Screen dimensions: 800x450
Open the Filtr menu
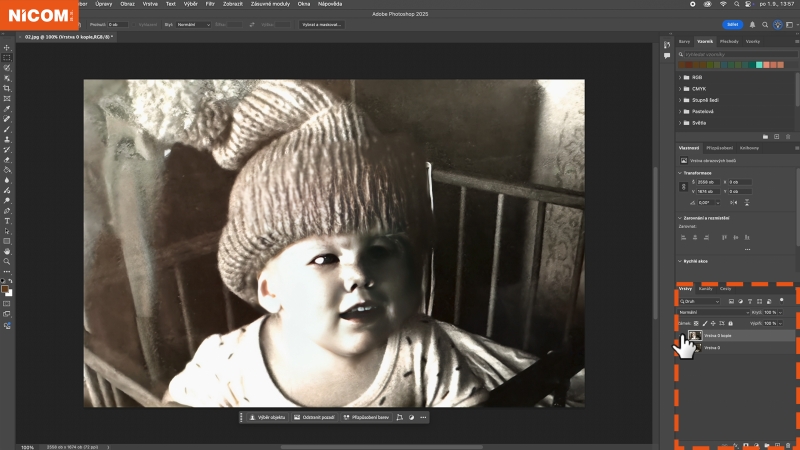(212, 4)
